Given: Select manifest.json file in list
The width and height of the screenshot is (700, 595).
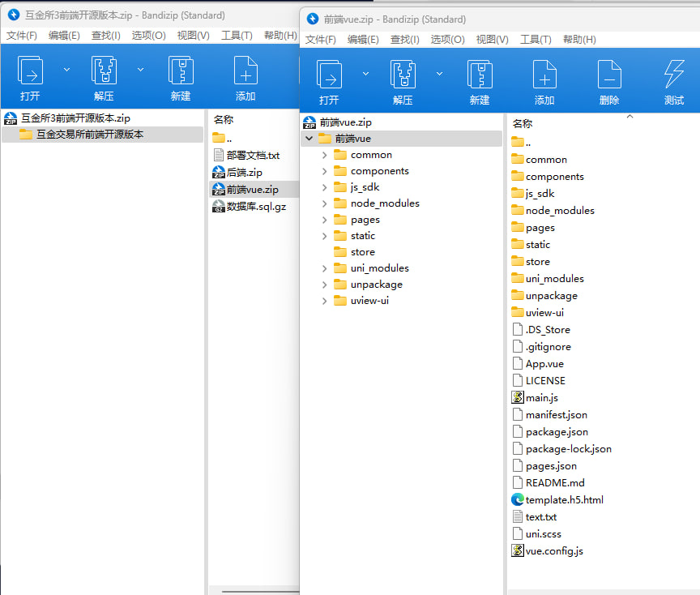Looking at the screenshot, I should (549, 414).
